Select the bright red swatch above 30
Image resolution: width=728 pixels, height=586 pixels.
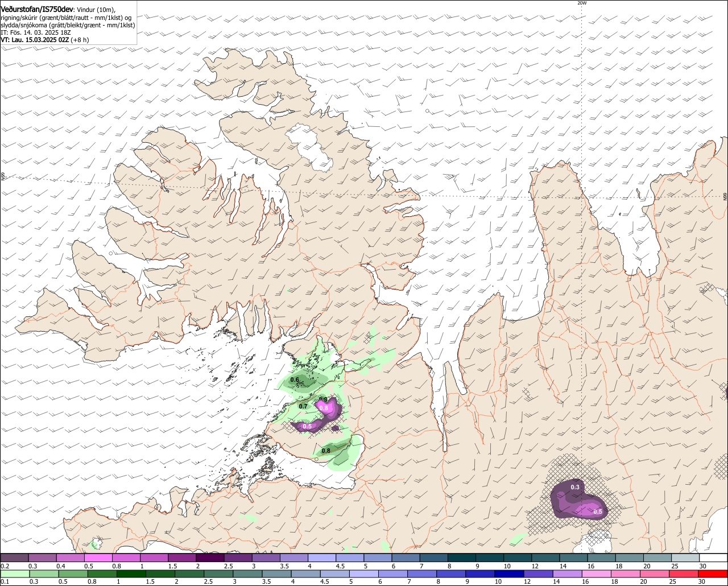coord(713,573)
